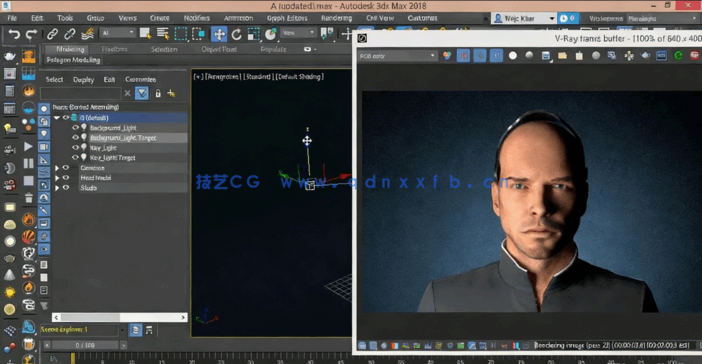Toggle visibility of the Head Model layer

66,178
